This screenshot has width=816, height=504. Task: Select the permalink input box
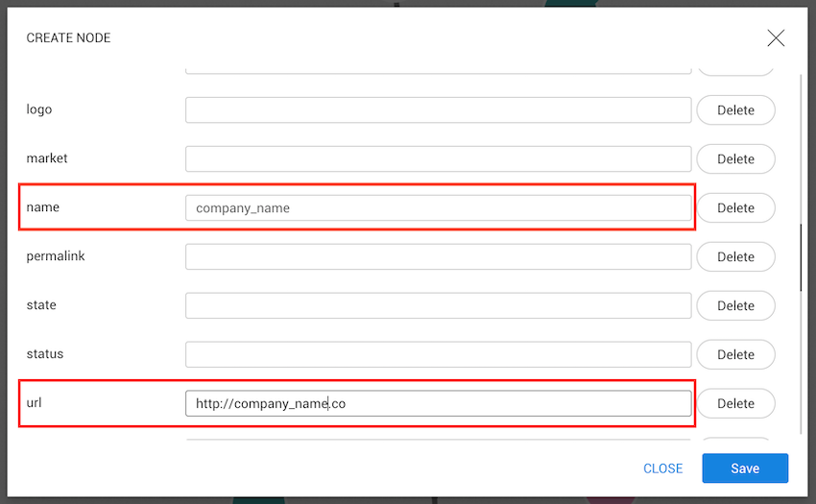click(438, 257)
